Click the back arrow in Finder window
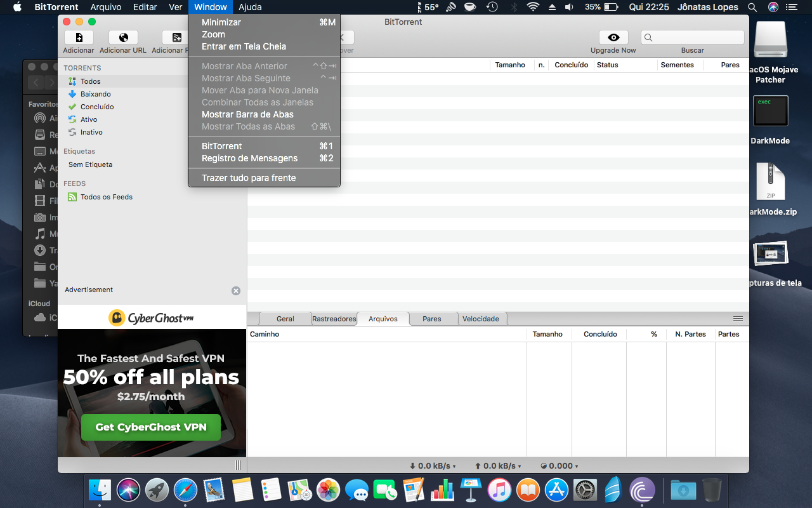812x508 pixels. (x=36, y=83)
